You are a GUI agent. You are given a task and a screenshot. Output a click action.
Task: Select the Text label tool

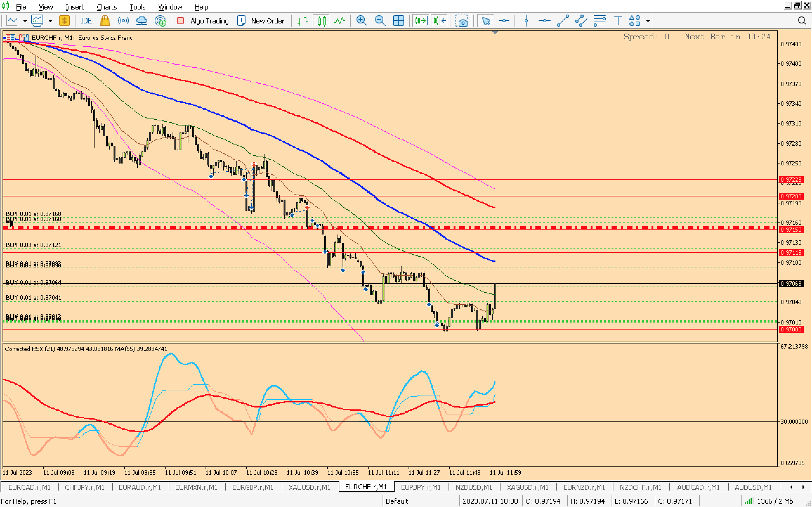[618, 21]
